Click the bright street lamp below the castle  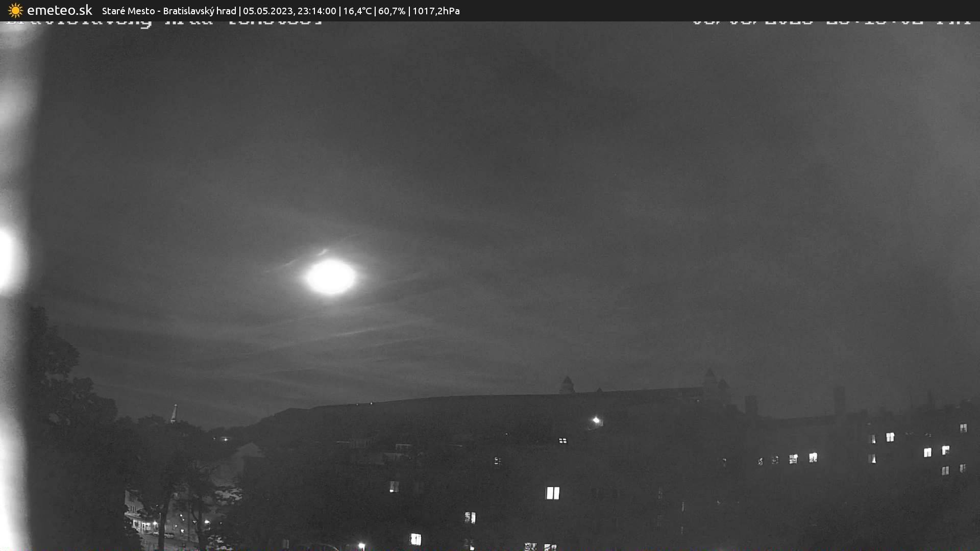click(596, 421)
